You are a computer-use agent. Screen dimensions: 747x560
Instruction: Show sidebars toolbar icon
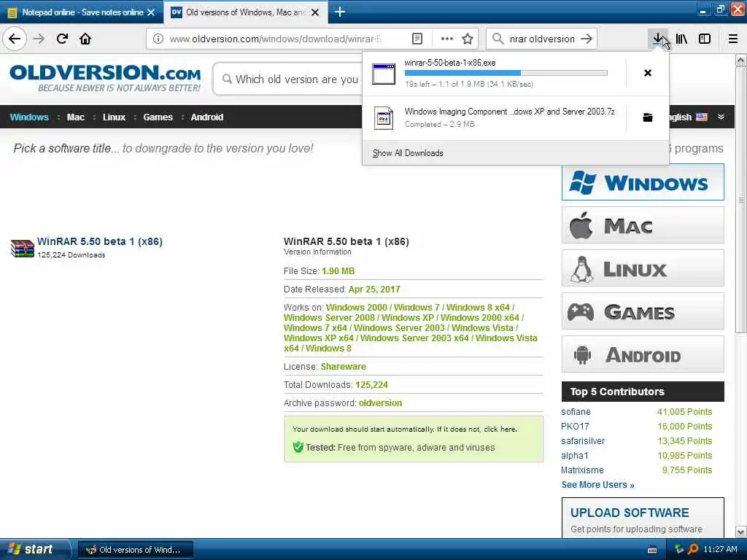(705, 39)
